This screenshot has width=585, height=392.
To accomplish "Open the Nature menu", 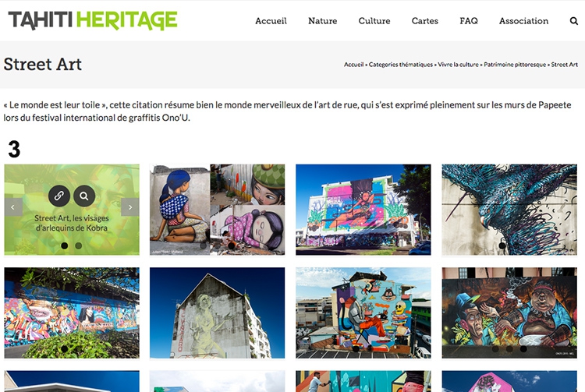I will coord(322,21).
